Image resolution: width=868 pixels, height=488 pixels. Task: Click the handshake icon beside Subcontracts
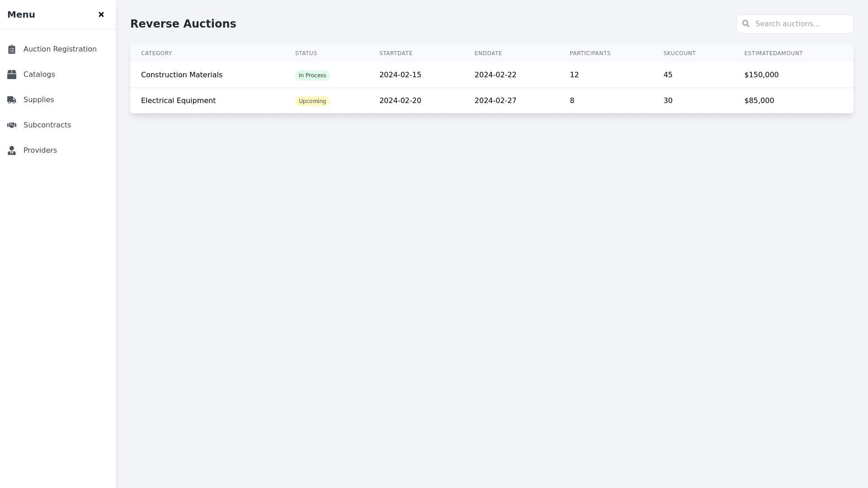tap(12, 125)
